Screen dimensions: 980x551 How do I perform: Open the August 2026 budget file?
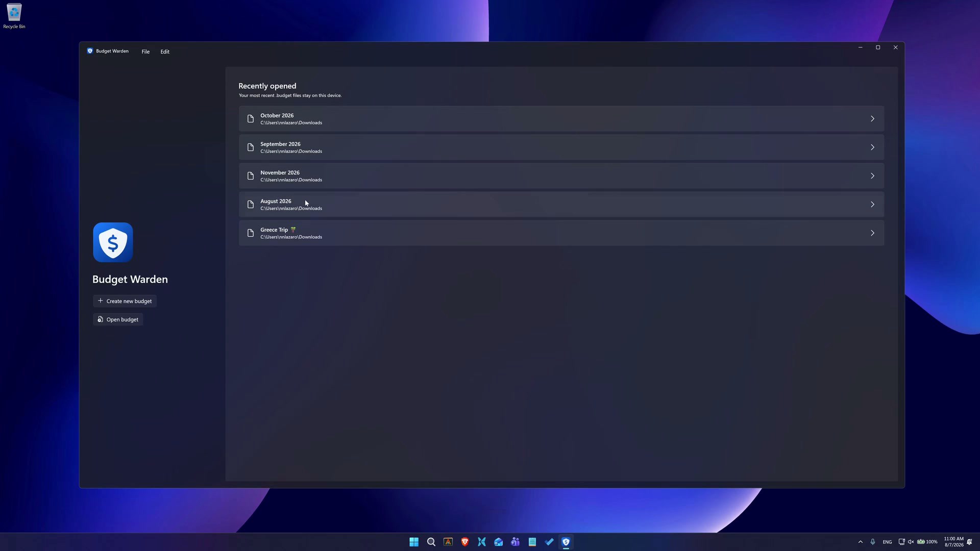coord(561,205)
